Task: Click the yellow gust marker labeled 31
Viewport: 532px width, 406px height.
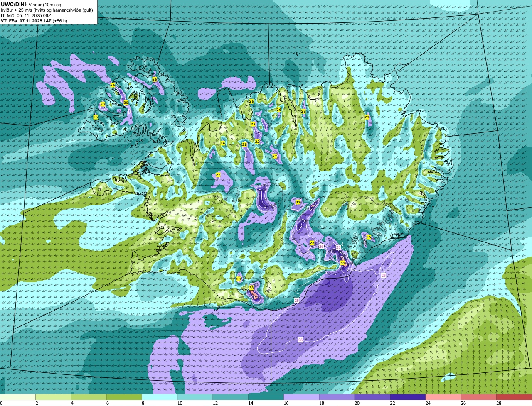Action: click(x=244, y=144)
